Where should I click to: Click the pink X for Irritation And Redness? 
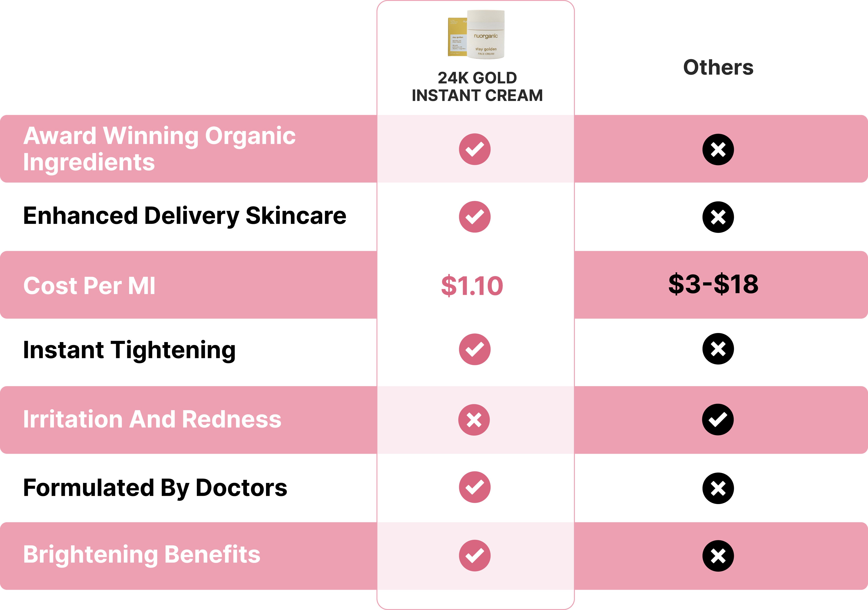[x=474, y=420]
